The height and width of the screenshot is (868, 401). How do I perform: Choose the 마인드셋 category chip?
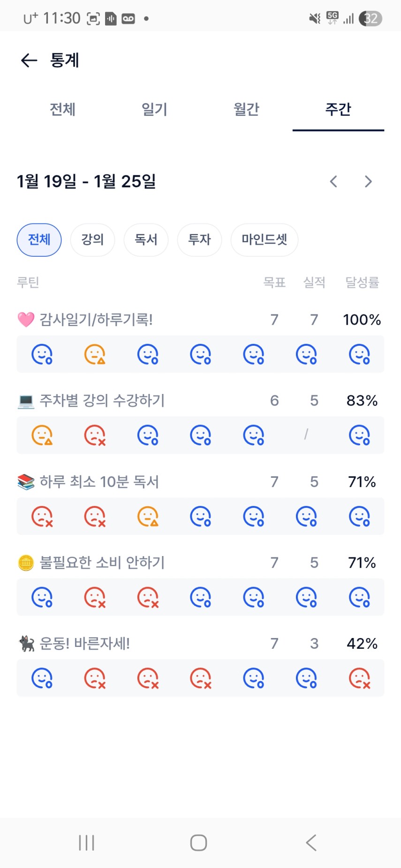[x=264, y=240]
